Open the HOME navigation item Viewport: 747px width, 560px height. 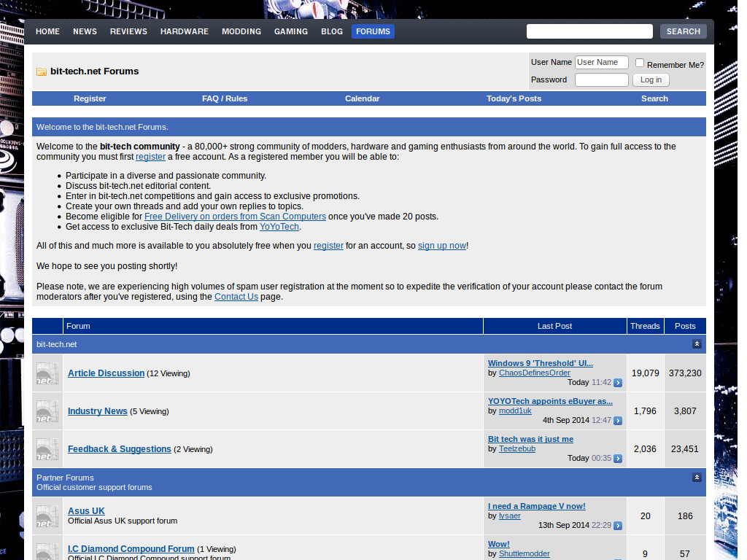point(47,31)
